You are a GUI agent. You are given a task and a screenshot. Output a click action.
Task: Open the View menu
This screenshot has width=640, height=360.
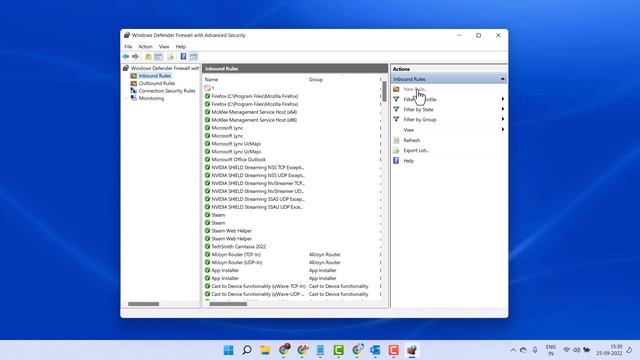pyautogui.click(x=164, y=47)
